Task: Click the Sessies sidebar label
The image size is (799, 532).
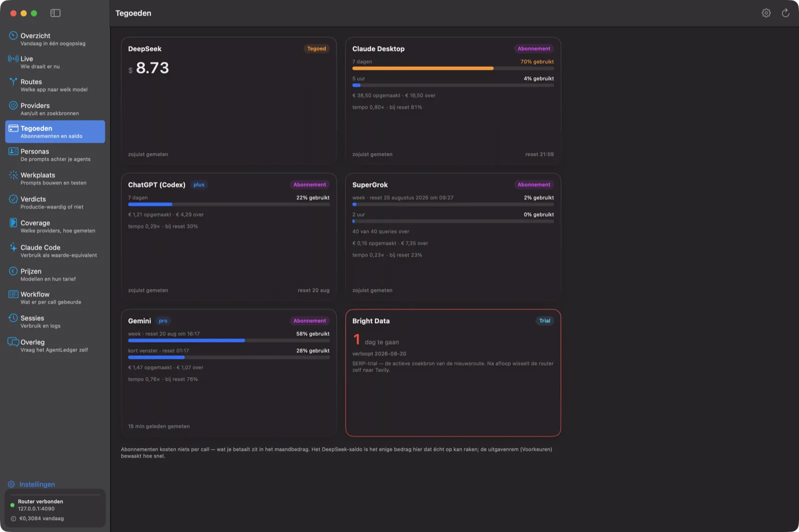Action: pos(32,318)
